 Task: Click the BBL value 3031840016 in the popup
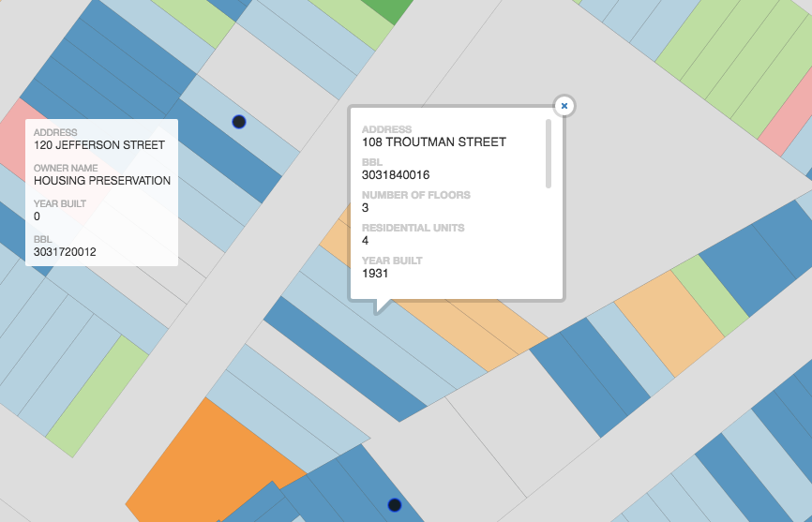pos(396,175)
